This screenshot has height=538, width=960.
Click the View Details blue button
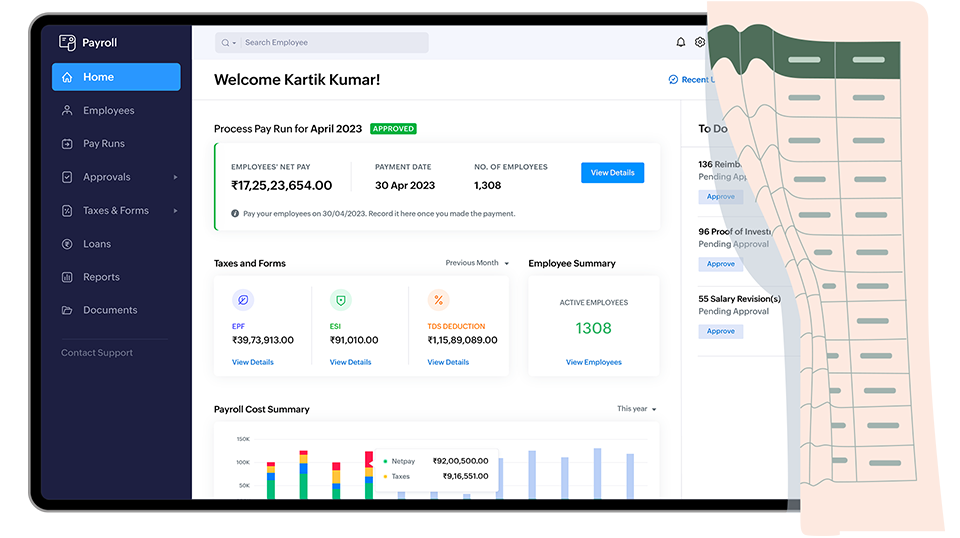click(x=612, y=173)
